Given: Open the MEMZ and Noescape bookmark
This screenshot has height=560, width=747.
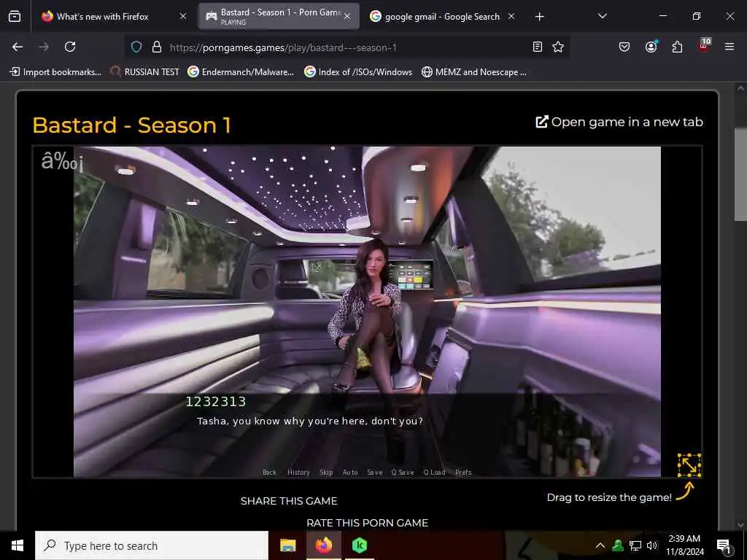Looking at the screenshot, I should (474, 72).
